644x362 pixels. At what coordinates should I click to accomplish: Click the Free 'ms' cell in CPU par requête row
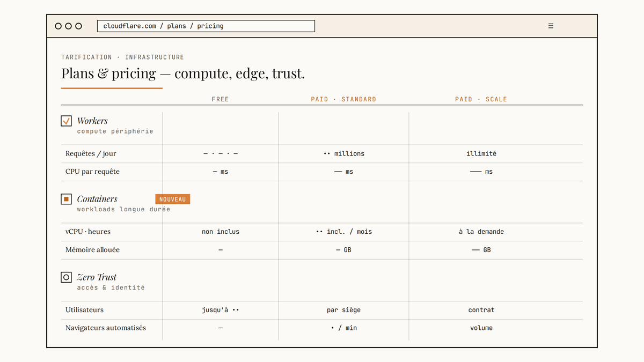coord(221,172)
